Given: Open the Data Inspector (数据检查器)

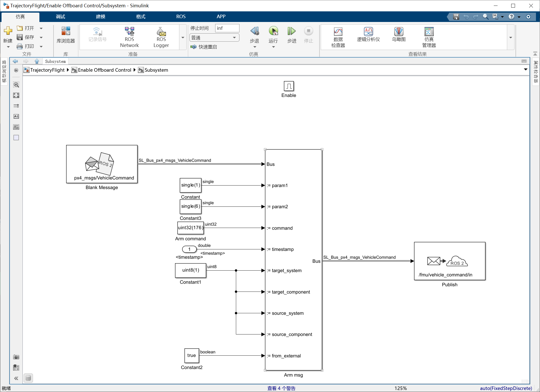Looking at the screenshot, I should pos(338,37).
